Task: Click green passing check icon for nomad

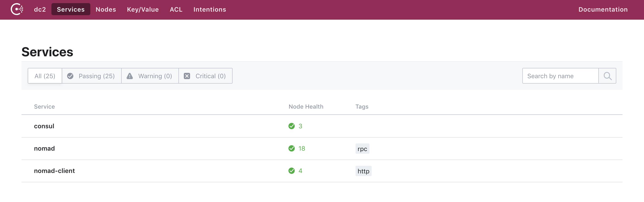Action: tap(292, 149)
